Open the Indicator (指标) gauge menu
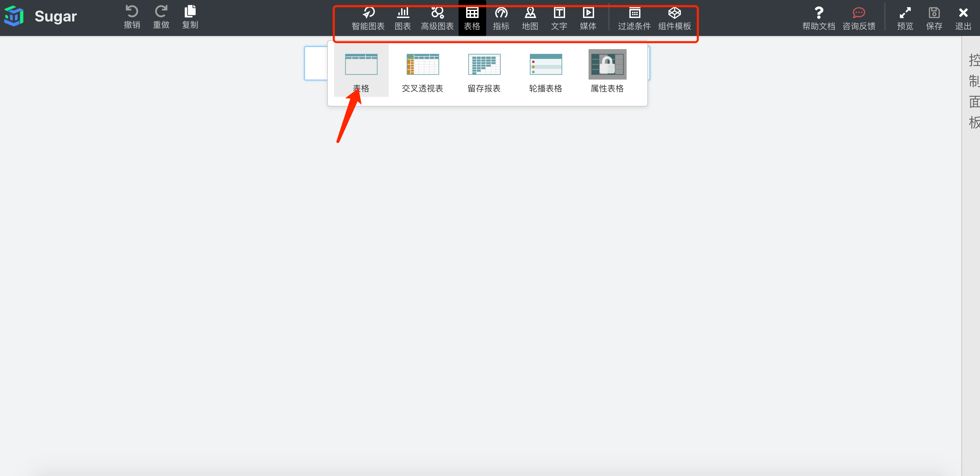 point(501,18)
